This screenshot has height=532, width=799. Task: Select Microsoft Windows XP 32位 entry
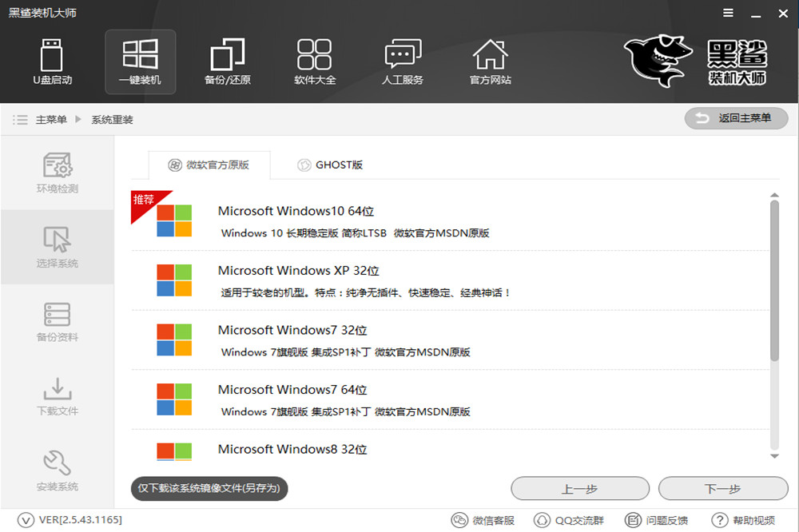pyautogui.click(x=451, y=280)
